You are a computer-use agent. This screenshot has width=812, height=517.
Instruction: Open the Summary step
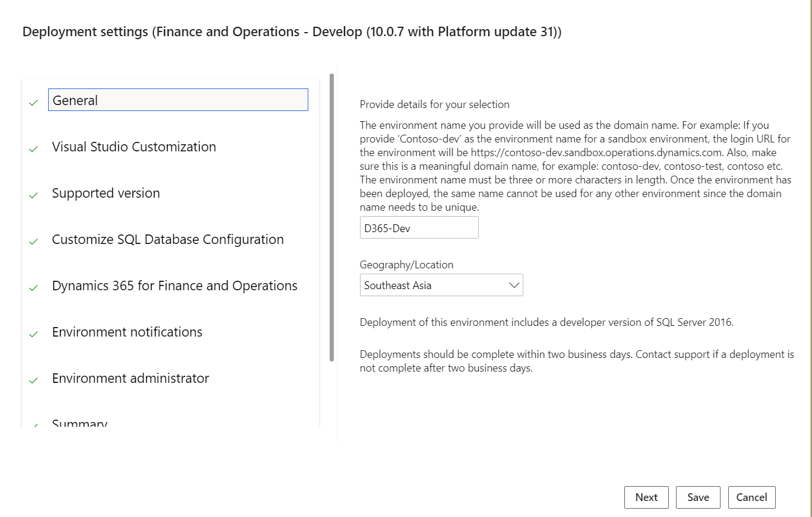coord(80,423)
